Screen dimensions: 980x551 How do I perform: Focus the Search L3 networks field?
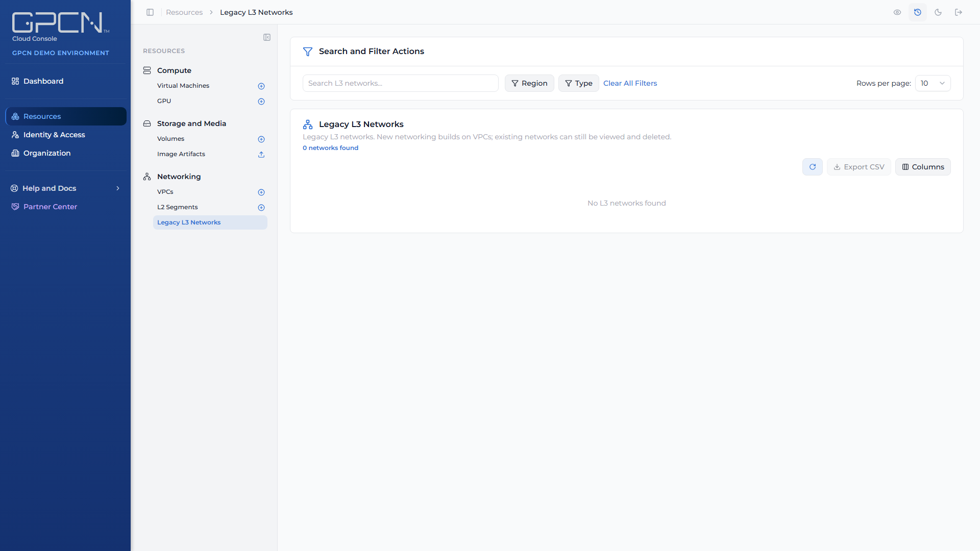click(x=400, y=83)
